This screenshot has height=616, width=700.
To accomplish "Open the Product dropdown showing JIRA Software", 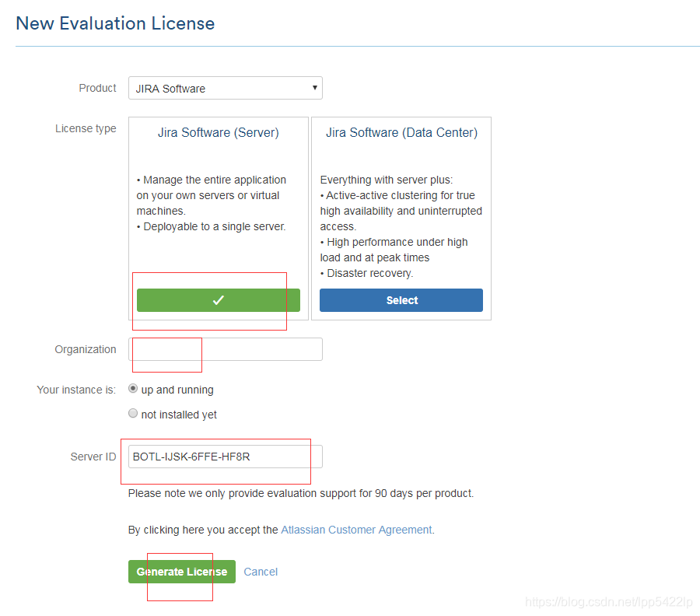I will point(226,88).
